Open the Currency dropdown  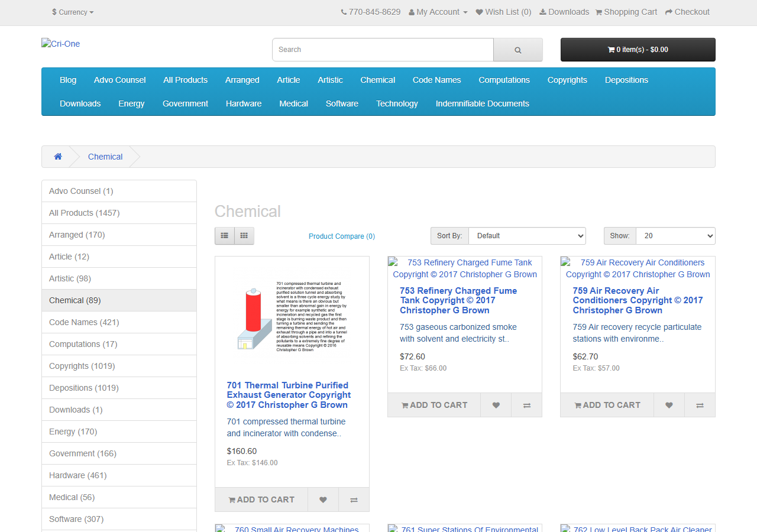[x=73, y=12]
